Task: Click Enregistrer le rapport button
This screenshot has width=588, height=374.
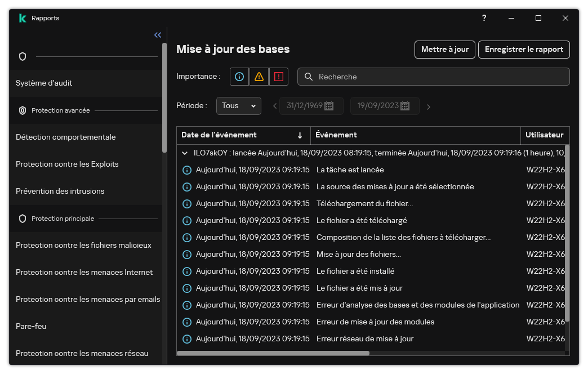Action: [524, 50]
